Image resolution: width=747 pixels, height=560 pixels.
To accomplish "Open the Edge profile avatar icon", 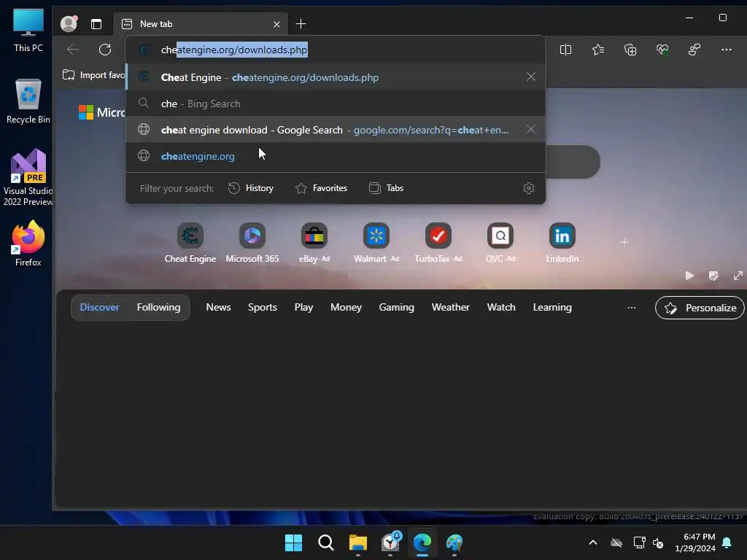I will coord(69,24).
